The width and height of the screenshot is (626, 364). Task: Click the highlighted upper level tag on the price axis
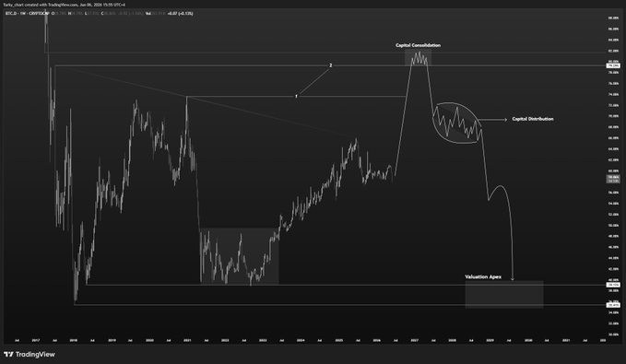613,65
